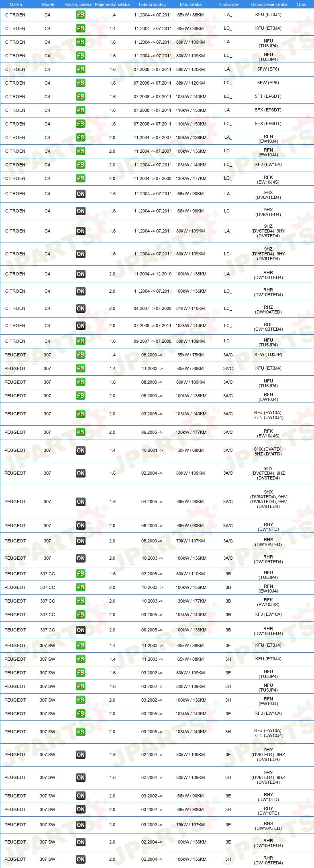Click PB fuel icon in Citroen C4 5FX LC_ row
The width and height of the screenshot is (314, 868).
[80, 124]
